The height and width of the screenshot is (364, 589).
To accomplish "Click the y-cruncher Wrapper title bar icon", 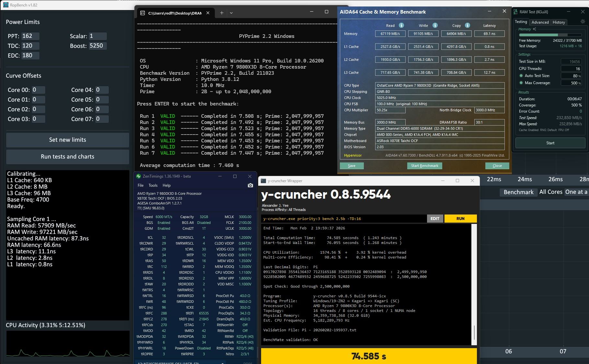I will pyautogui.click(x=263, y=181).
